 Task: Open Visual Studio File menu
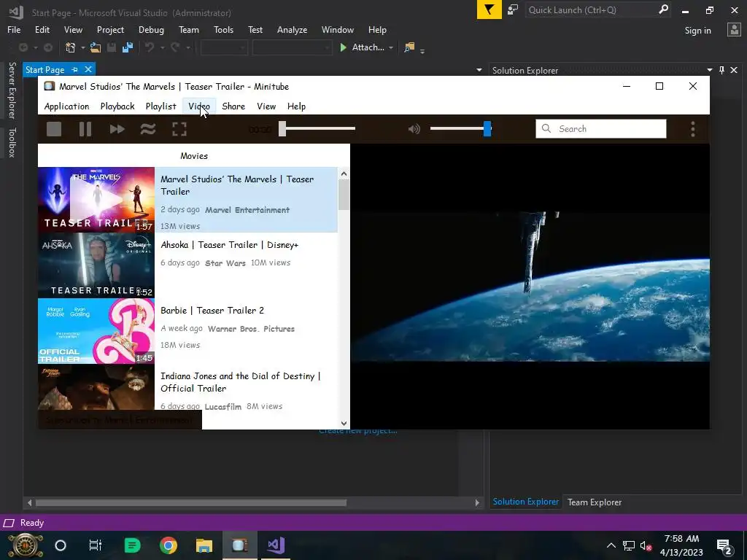14,29
